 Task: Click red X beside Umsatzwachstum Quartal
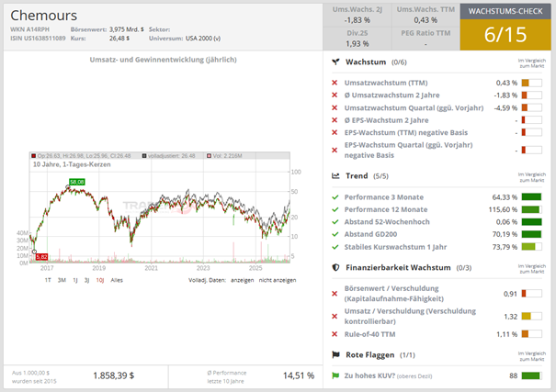click(335, 107)
